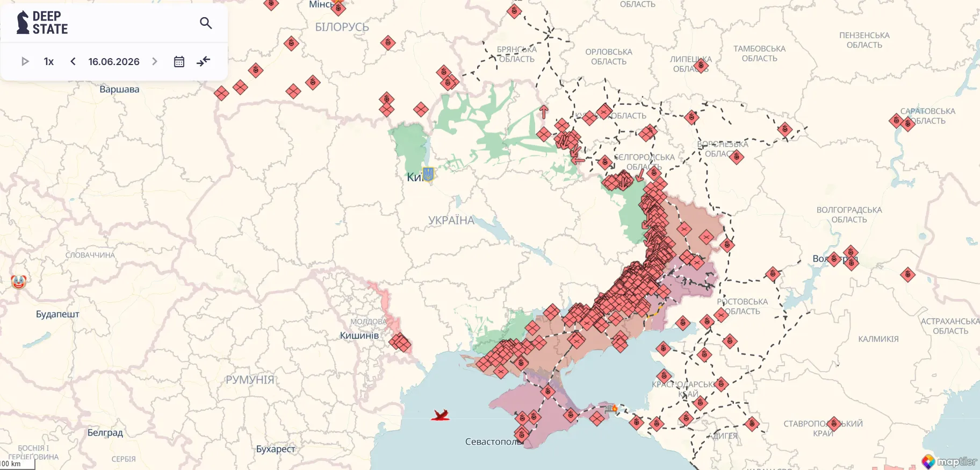
Task: Click the РУМУНІЯ country label
Action: click(250, 380)
